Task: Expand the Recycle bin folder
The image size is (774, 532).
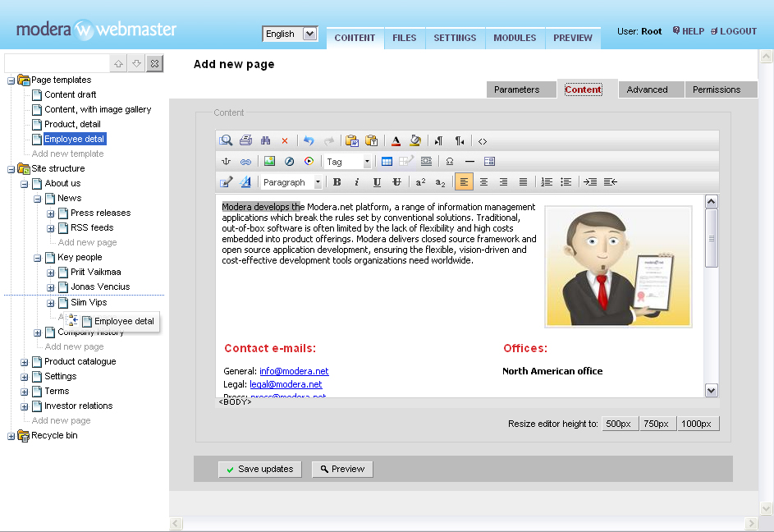Action: pyautogui.click(x=11, y=437)
